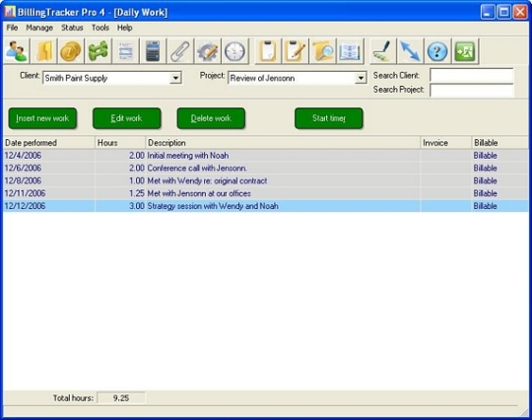Viewport: 532px width, 420px height.
Task: Click the Delete work button
Action: point(211,118)
